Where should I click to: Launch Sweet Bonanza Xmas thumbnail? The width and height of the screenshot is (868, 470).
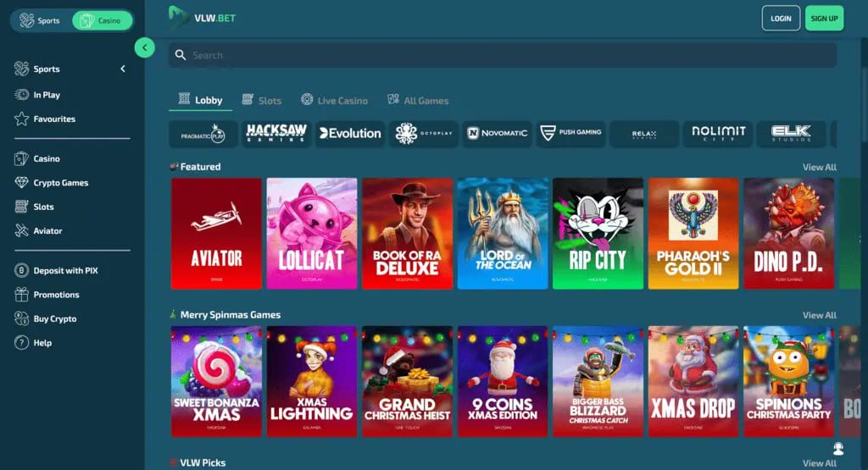[x=216, y=382]
